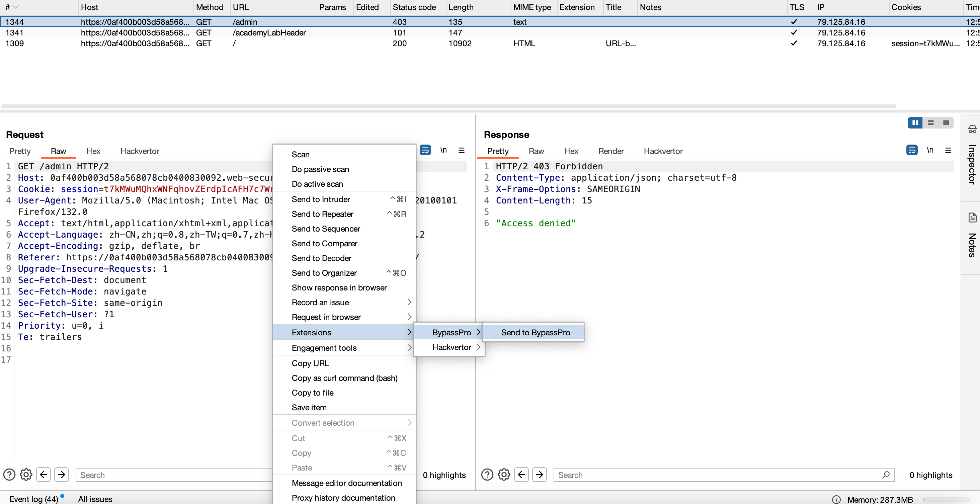The image size is (980, 504).
Task: Open Response panel hamburger options menu
Action: coord(948,150)
